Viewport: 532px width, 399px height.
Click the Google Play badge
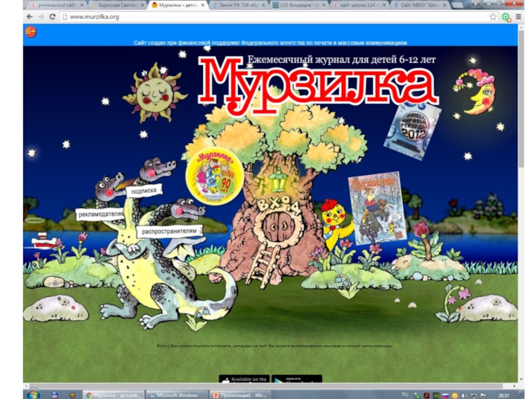(x=297, y=378)
